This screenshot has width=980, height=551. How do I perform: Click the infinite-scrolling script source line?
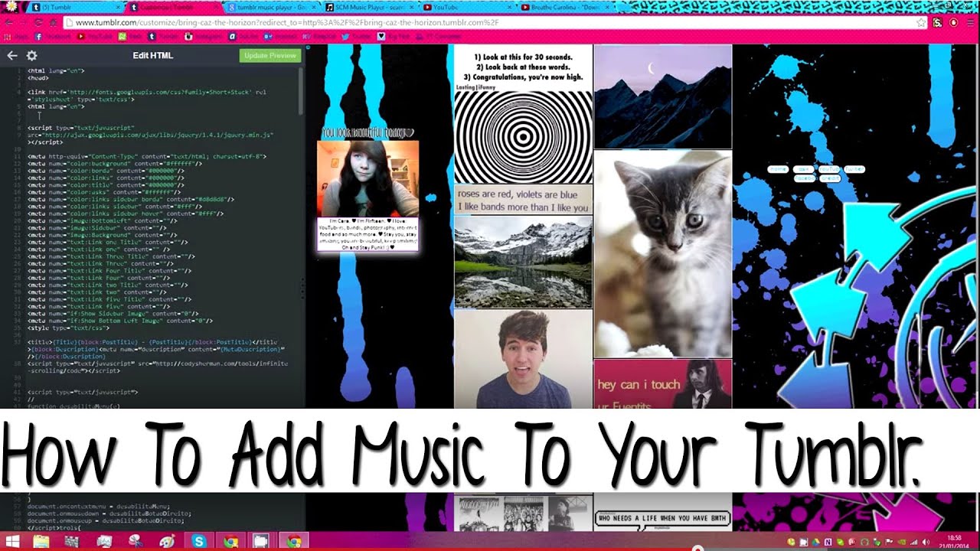(157, 367)
